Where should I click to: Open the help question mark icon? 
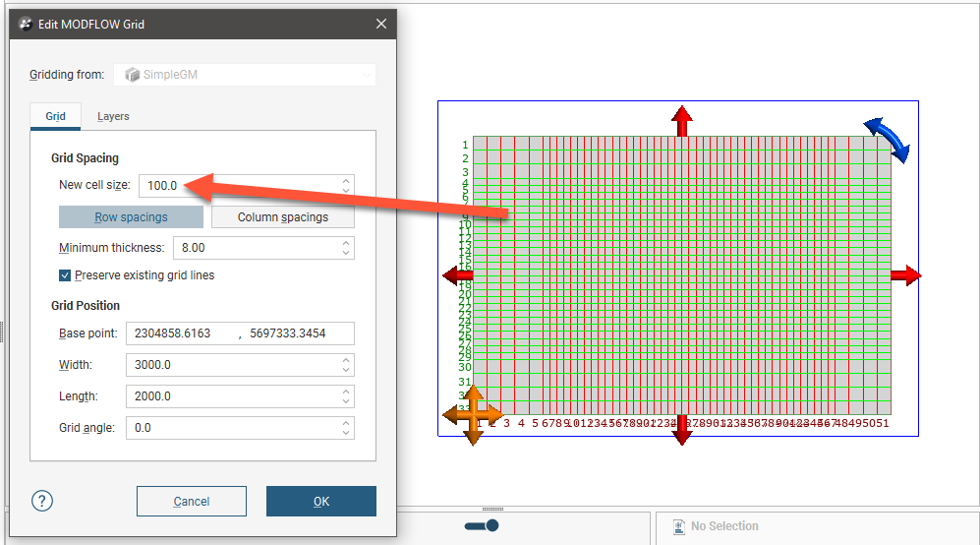42,501
